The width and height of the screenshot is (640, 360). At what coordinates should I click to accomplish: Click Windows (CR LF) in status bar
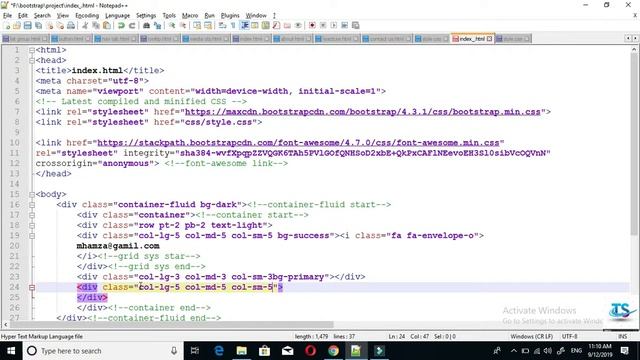pos(531,336)
